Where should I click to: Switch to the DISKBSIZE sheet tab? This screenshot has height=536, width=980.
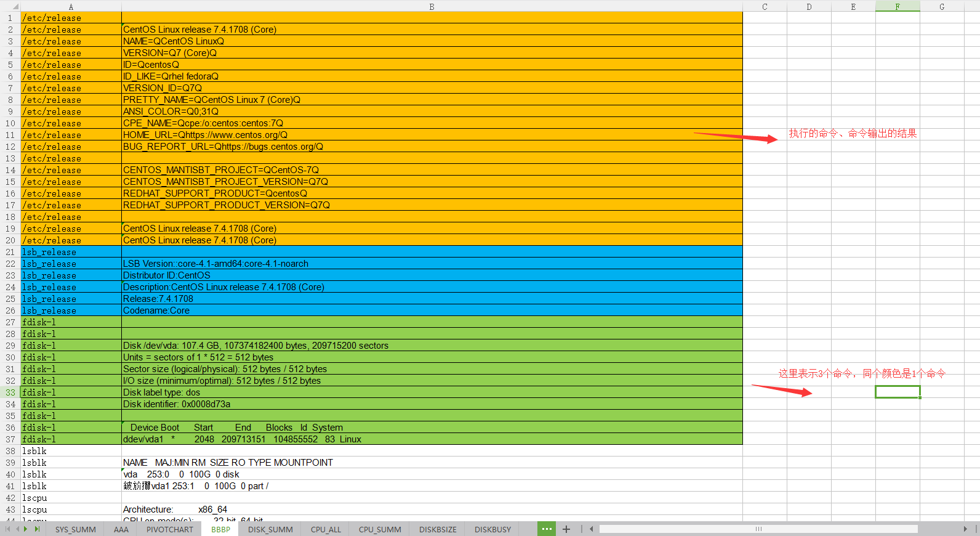438,529
